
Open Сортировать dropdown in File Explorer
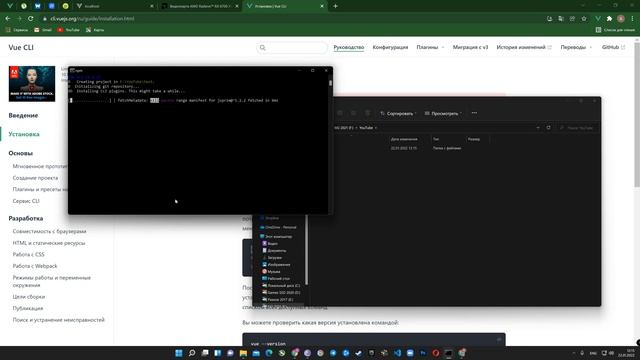coord(398,113)
